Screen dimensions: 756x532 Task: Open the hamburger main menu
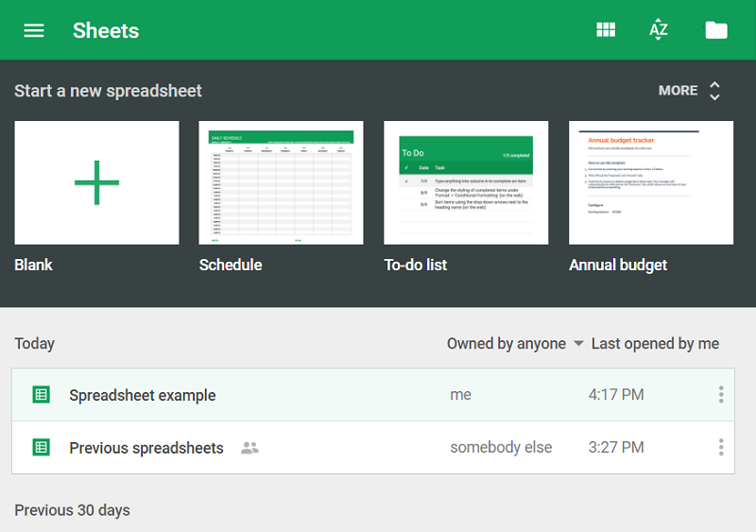(34, 30)
